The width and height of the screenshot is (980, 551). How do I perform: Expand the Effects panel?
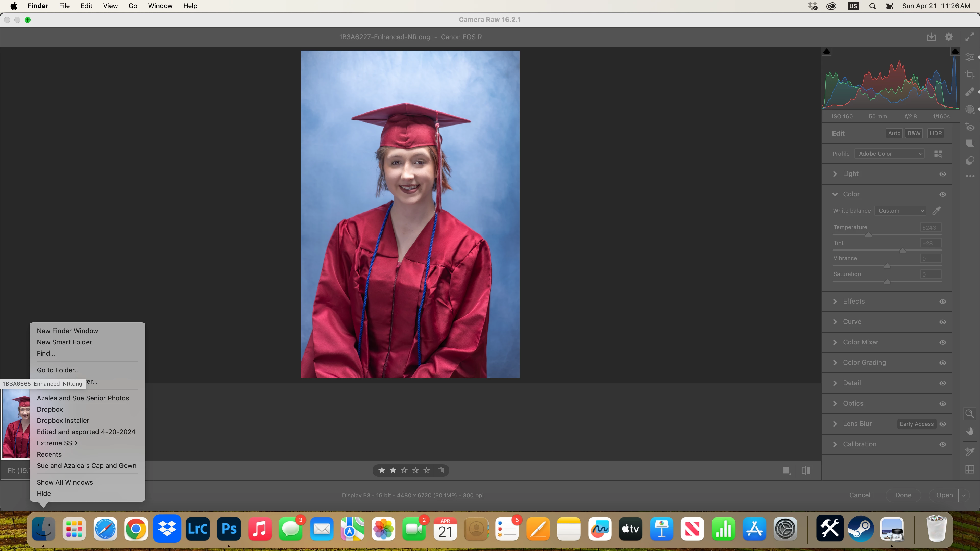tap(854, 302)
